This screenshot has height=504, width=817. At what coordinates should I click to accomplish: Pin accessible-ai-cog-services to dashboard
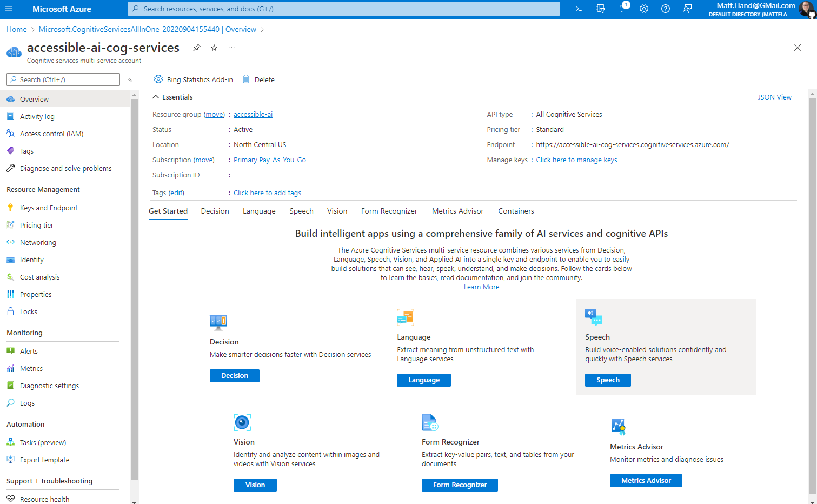point(196,48)
